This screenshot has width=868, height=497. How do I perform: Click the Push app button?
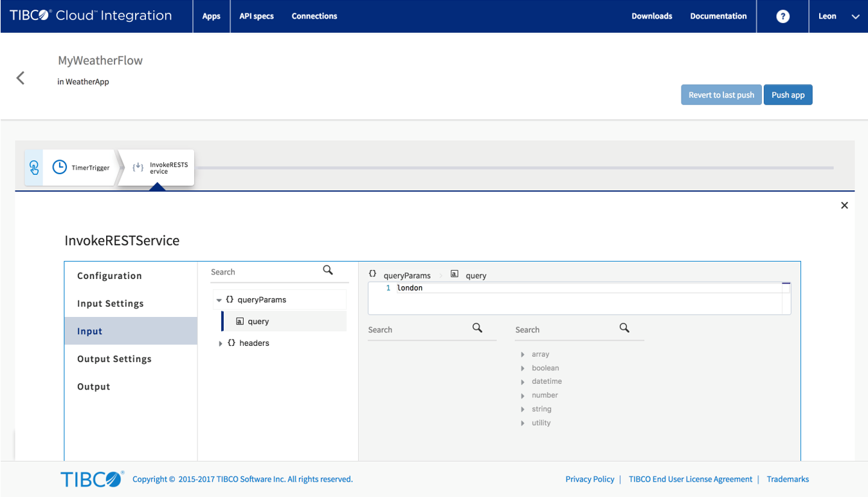(788, 95)
